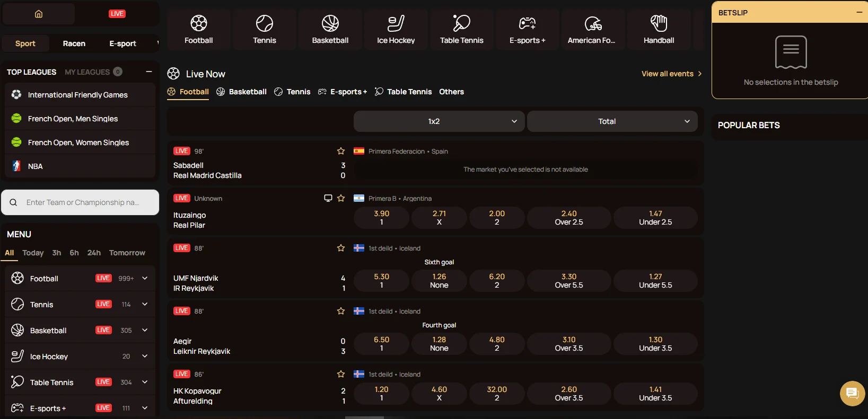Screen dimensions: 868x419
Task: Pick Over 3.5 at 2.60 odds
Action: 569,394
